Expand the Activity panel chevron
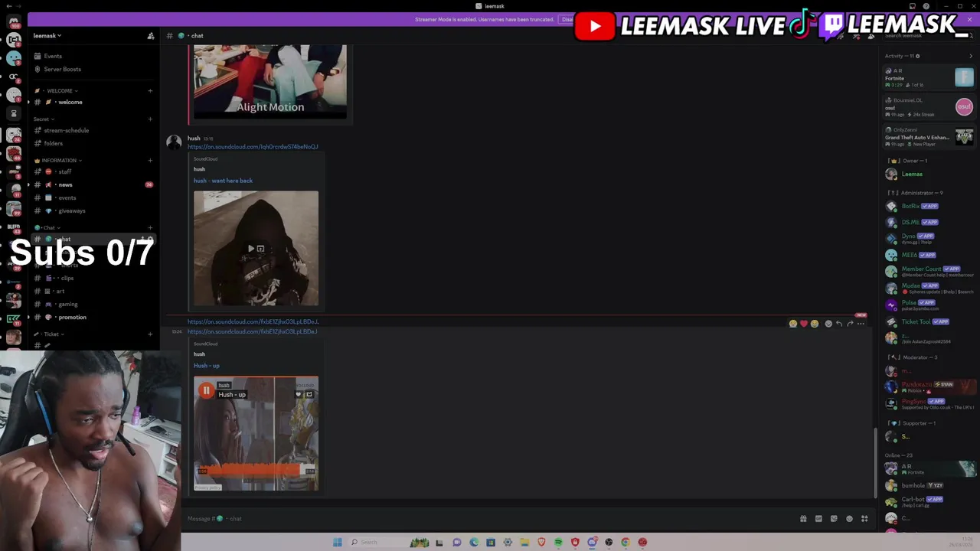This screenshot has height=551, width=980. [971, 56]
